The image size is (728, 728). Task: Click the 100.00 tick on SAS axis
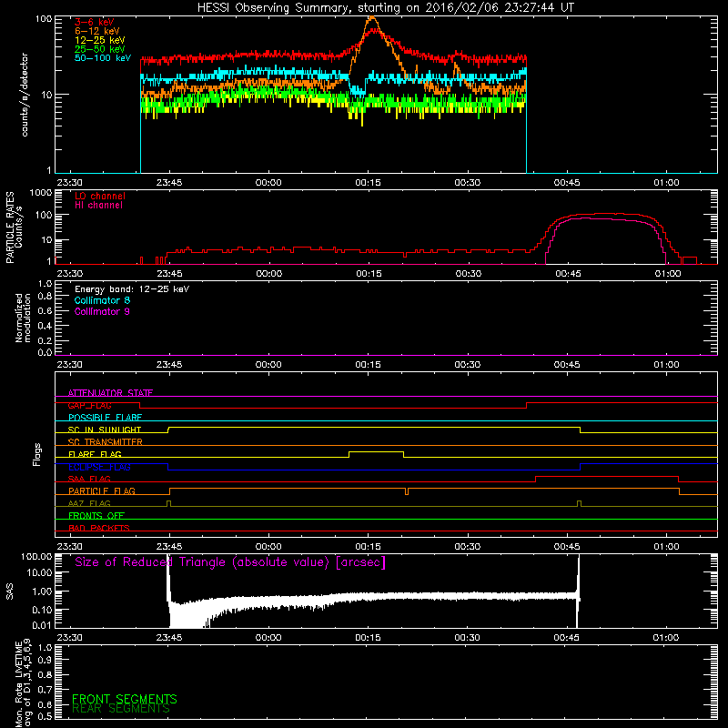point(36,557)
